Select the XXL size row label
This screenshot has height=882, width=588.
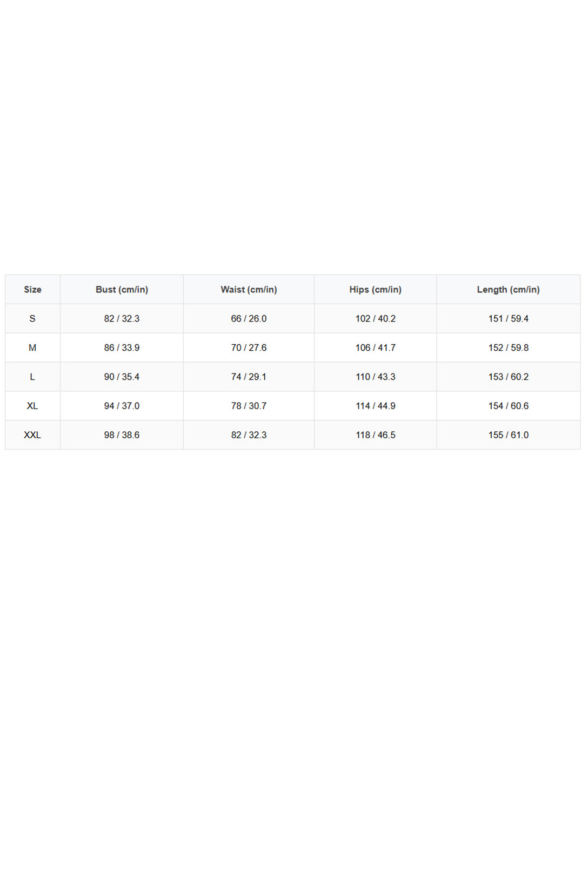(x=32, y=435)
